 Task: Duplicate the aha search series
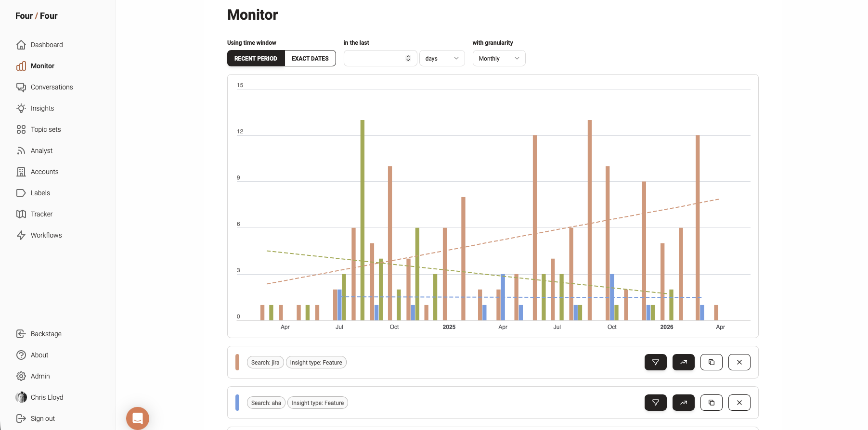pos(711,403)
